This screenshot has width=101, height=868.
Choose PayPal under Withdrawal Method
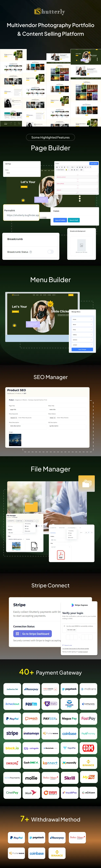pyautogui.click(x=17, y=837)
